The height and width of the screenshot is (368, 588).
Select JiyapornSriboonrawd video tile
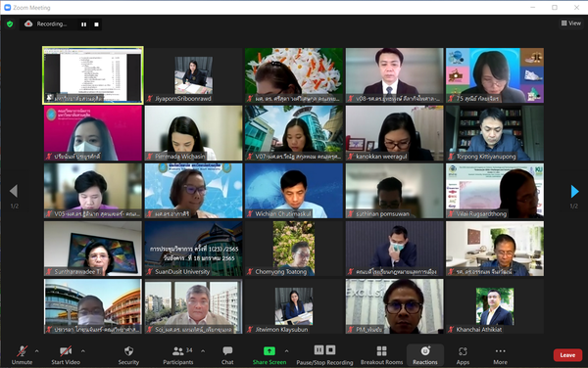pyautogui.click(x=193, y=75)
